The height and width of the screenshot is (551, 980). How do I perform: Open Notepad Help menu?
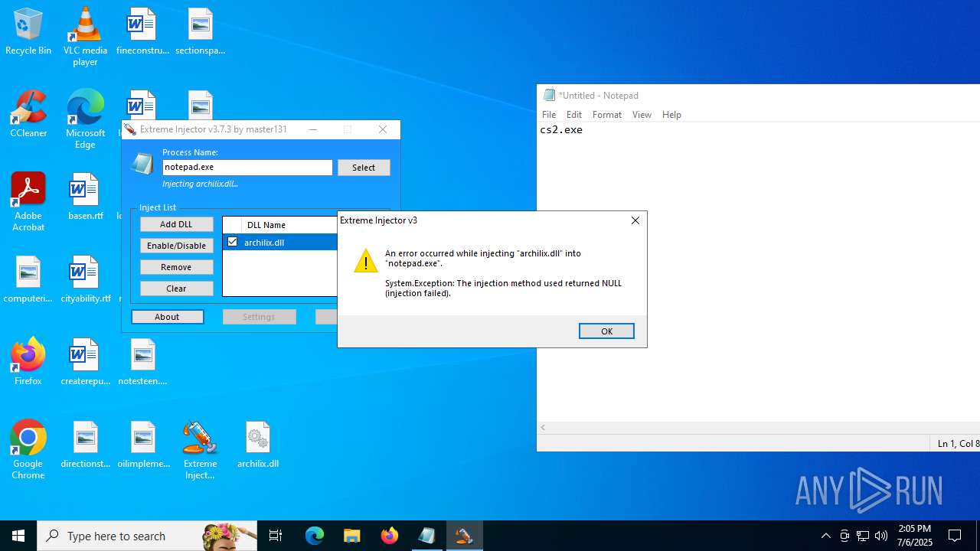[671, 114]
